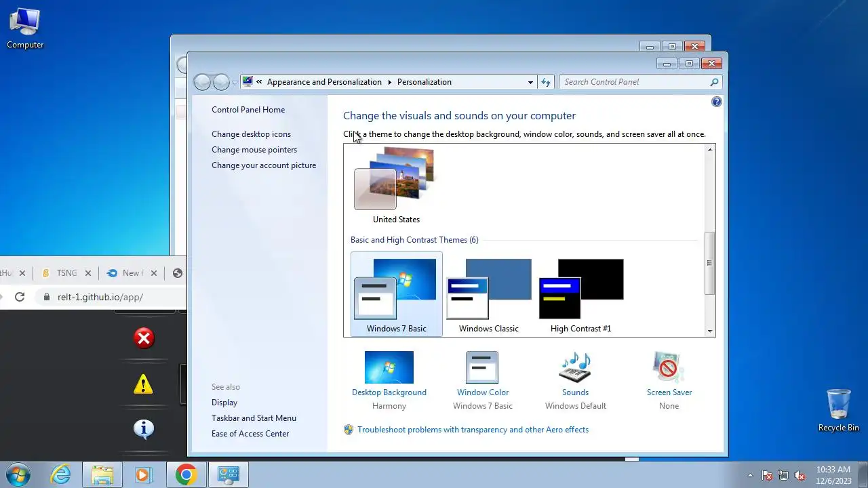
Task: Launch Internet Explorer from the taskbar
Action: pos(61,474)
